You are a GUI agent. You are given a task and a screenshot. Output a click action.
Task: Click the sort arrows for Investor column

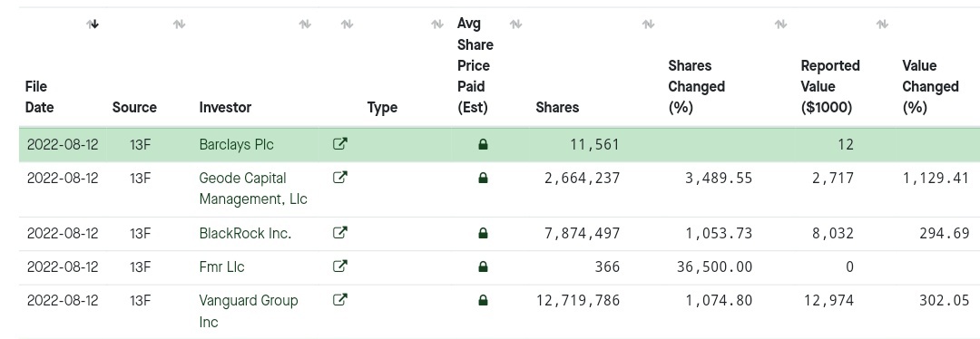305,24
